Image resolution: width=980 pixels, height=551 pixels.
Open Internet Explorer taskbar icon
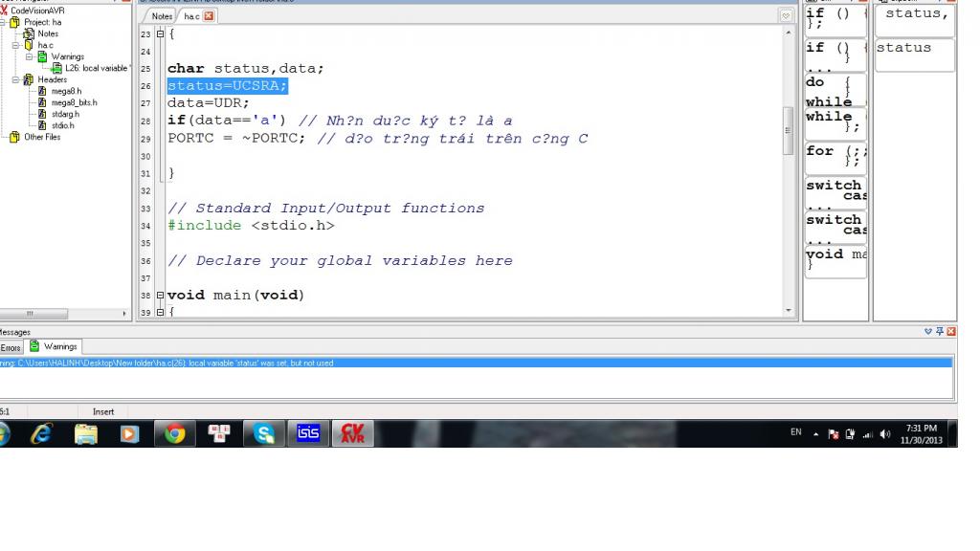[41, 433]
